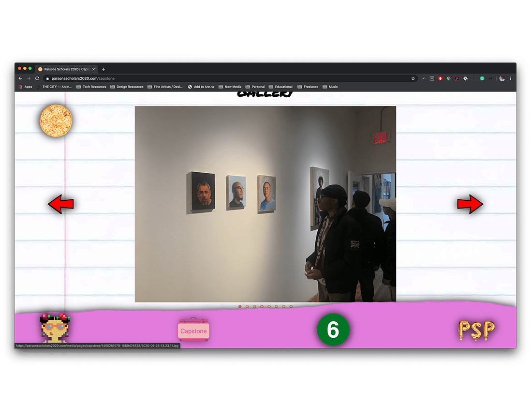
Task: Bookmark this page with the star icon
Action: point(413,78)
